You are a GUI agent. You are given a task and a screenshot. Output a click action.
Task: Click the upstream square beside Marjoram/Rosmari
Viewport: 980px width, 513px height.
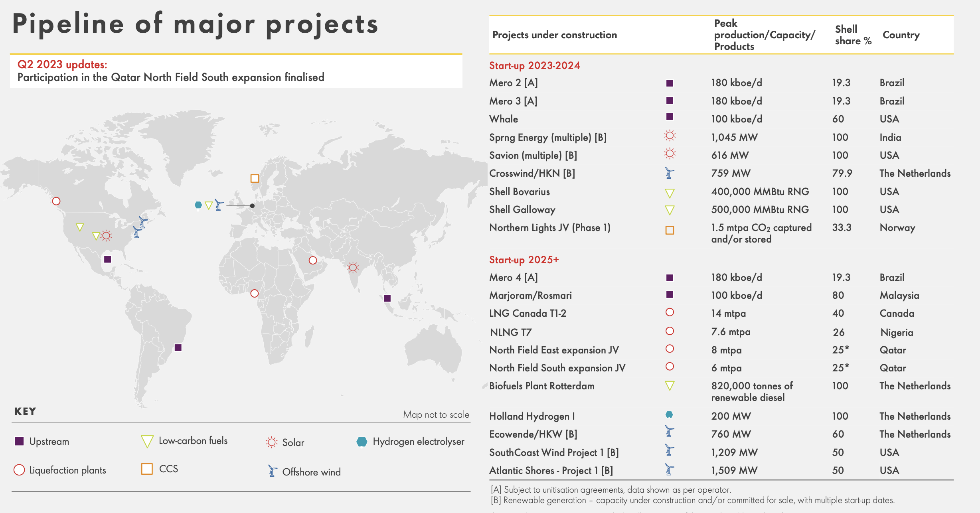(x=670, y=294)
